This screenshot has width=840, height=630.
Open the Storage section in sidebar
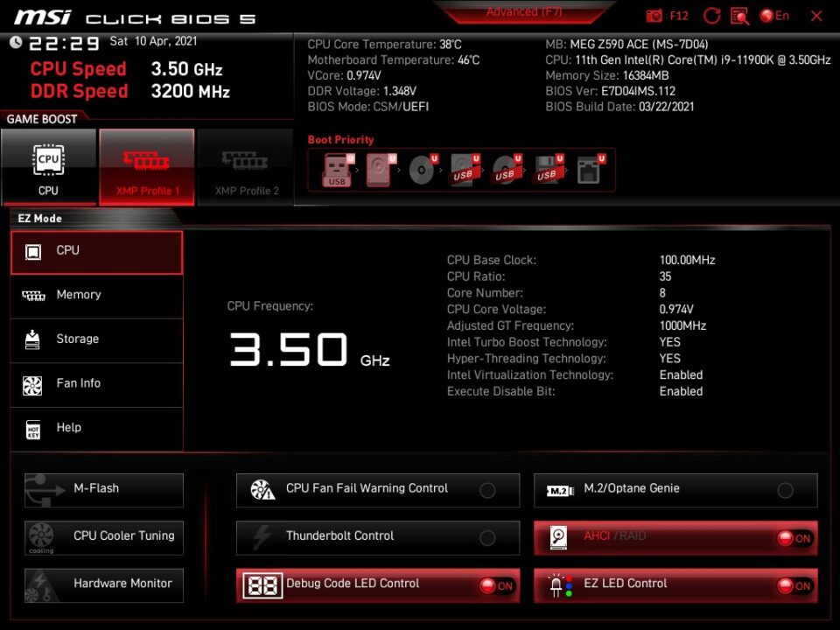(x=96, y=339)
